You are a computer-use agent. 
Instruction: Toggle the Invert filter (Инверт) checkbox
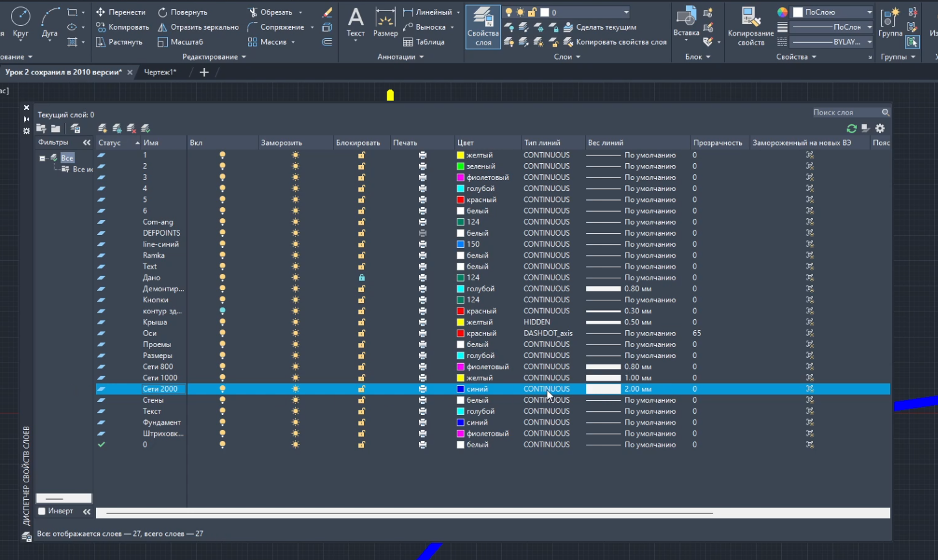point(42,511)
